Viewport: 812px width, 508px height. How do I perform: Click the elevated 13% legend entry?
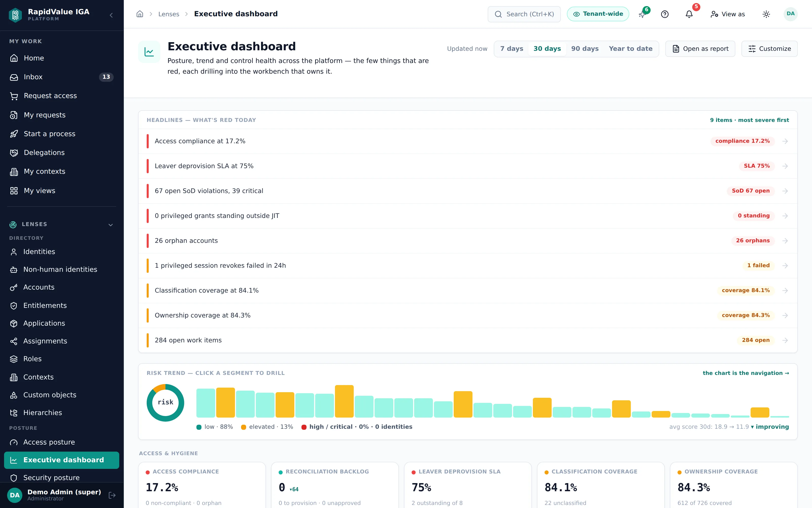tap(267, 427)
